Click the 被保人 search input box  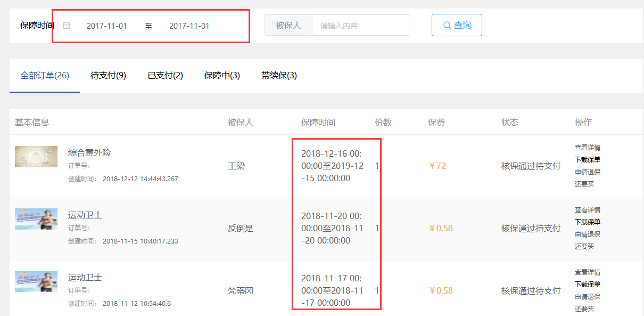click(x=361, y=26)
